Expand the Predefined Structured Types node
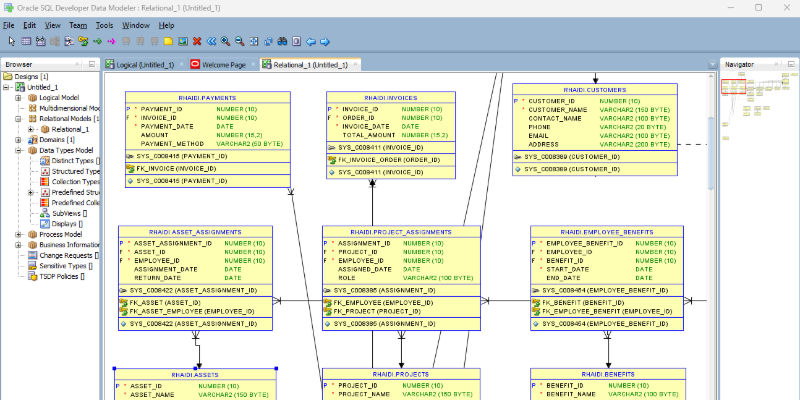Image resolution: width=800 pixels, height=400 pixels. (31, 192)
